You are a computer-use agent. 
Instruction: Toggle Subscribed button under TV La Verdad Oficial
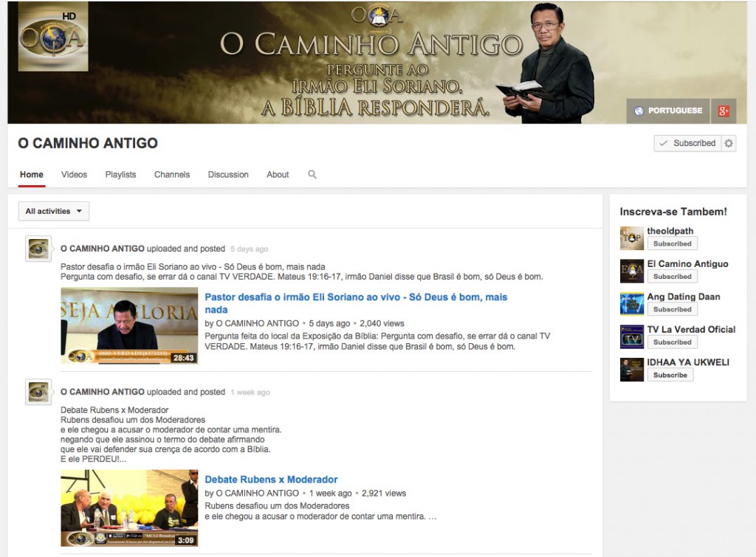(672, 342)
